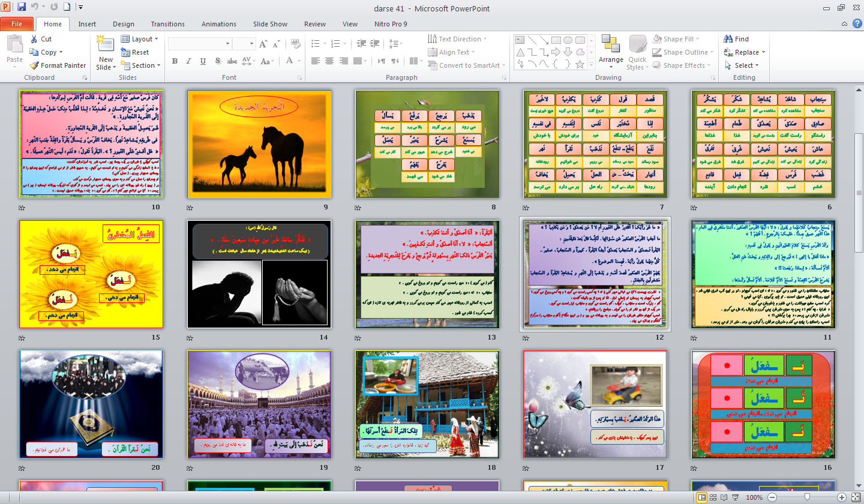This screenshot has height=504, width=864.
Task: Decrease font size with shrink icon
Action: [277, 44]
